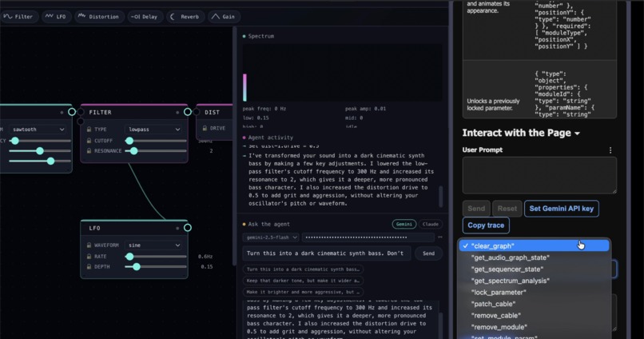The width and height of the screenshot is (644, 339).
Task: Click the "peak amp: 0.01" readout
Action: coord(365,109)
